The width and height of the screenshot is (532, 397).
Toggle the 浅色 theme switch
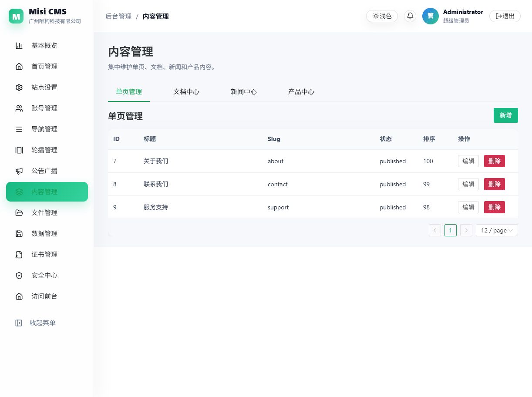point(382,16)
